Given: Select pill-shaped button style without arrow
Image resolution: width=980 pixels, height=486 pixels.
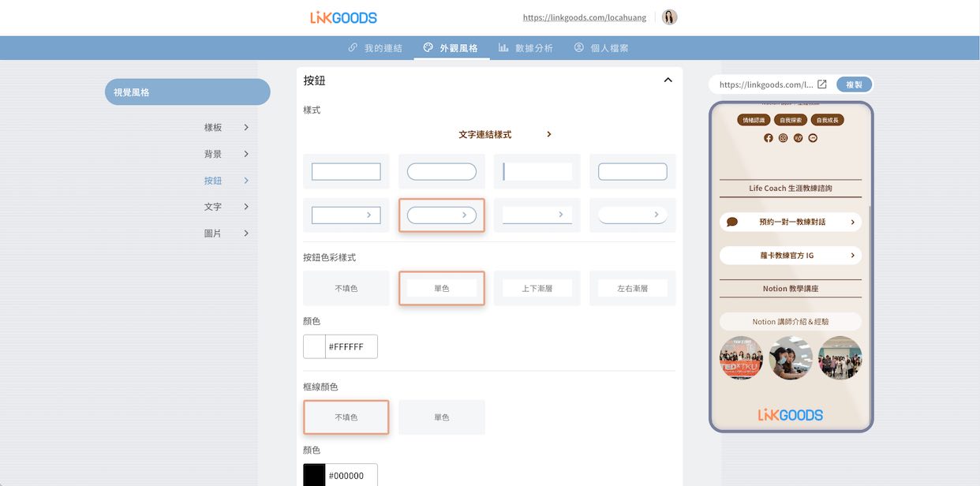Looking at the screenshot, I should (x=442, y=171).
